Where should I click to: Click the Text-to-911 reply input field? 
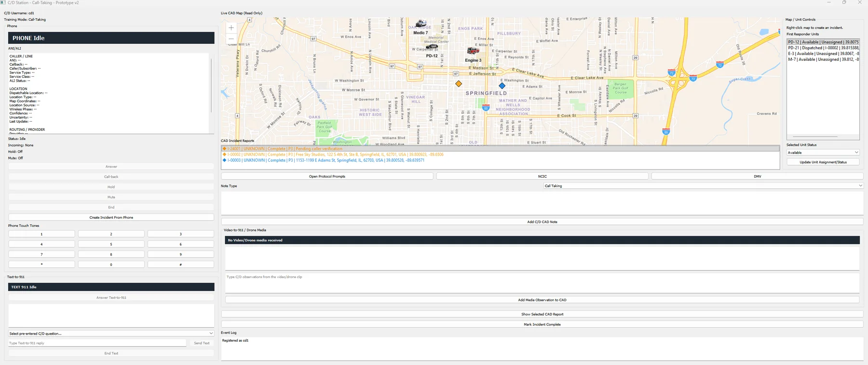coord(97,343)
